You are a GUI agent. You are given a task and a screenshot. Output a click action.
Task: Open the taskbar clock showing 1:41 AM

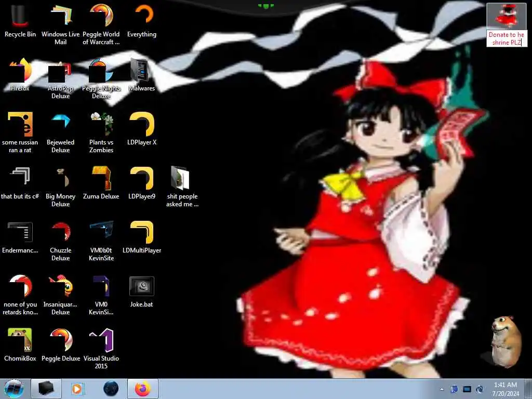[506, 389]
